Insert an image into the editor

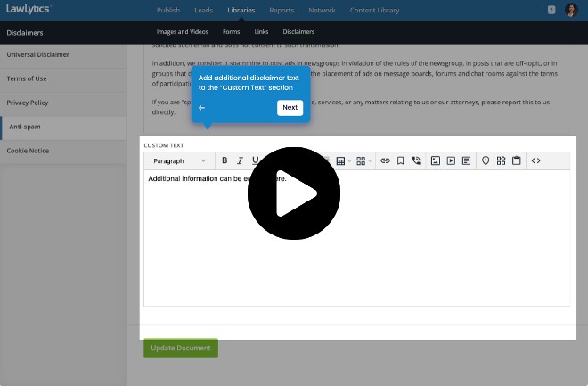tap(436, 160)
